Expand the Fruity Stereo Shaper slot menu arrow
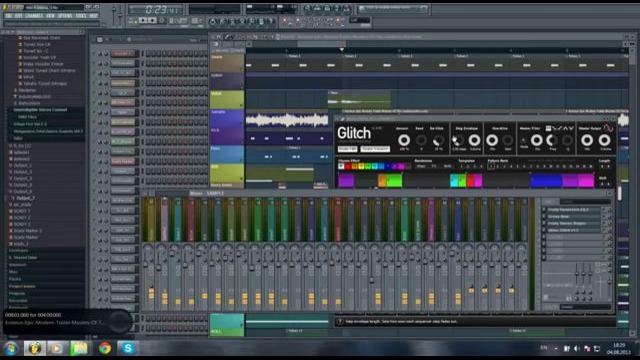 tap(544, 223)
